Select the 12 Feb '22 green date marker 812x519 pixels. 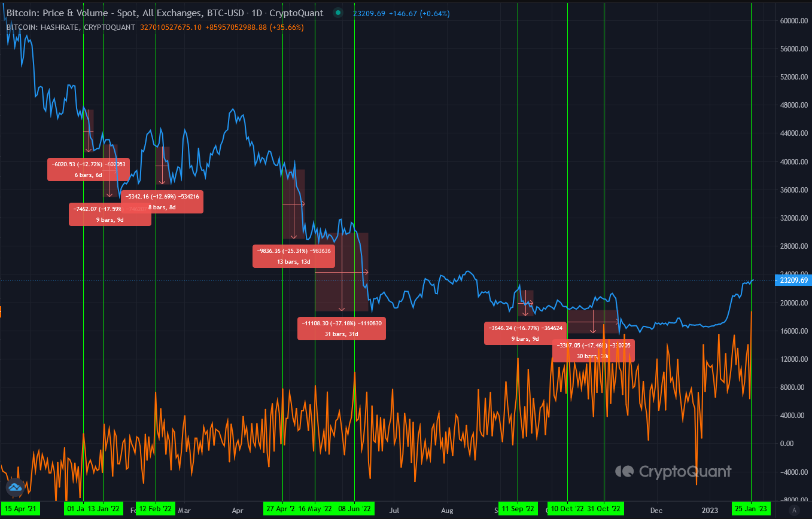click(154, 509)
